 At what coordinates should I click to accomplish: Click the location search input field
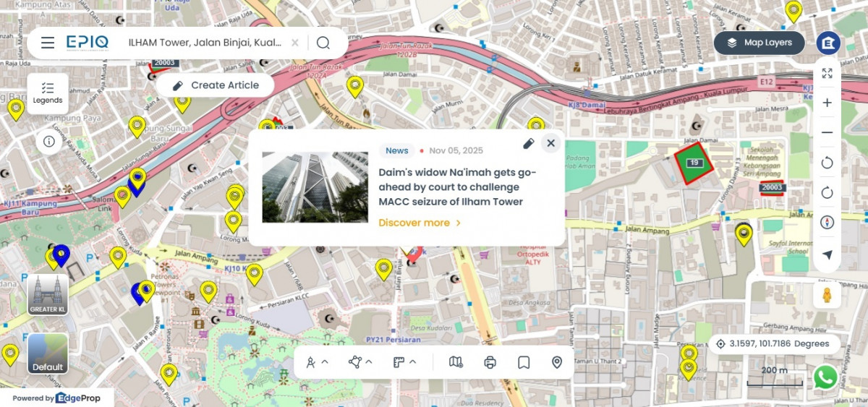(205, 43)
